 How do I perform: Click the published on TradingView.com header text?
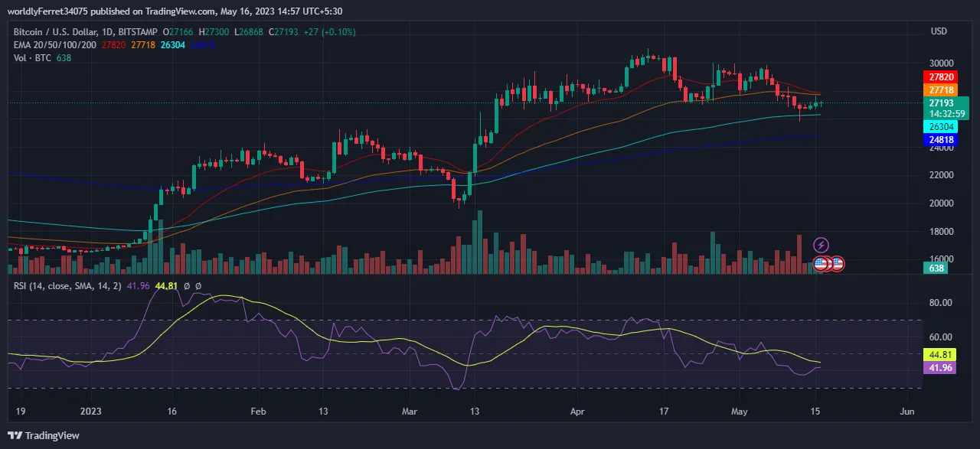(x=177, y=11)
